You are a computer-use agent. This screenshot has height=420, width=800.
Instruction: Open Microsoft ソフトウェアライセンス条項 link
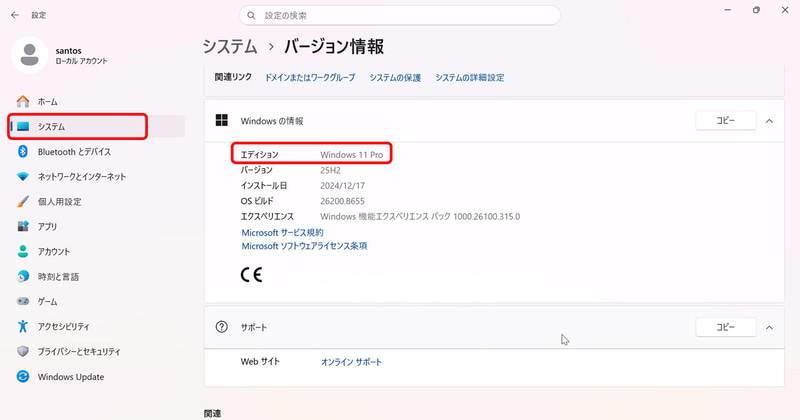pos(304,246)
